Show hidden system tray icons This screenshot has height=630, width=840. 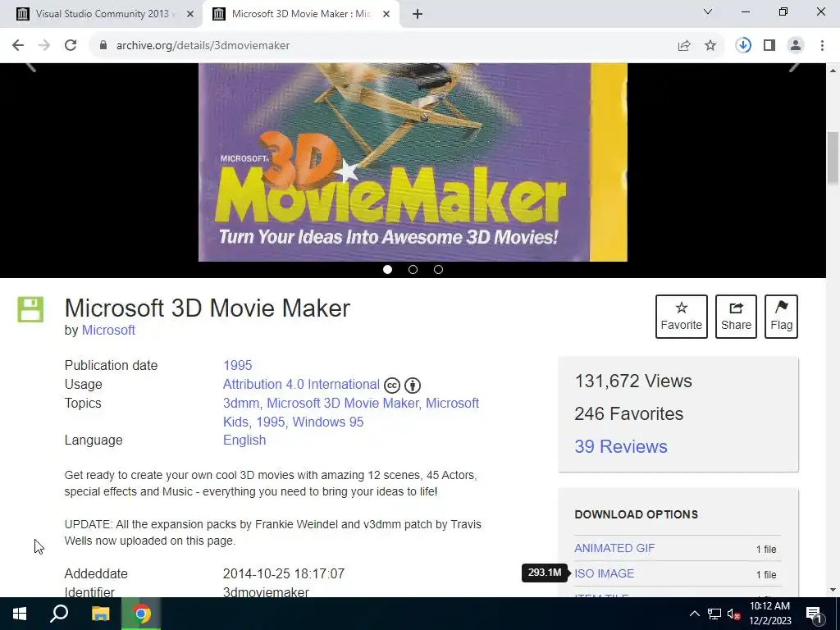click(x=694, y=614)
